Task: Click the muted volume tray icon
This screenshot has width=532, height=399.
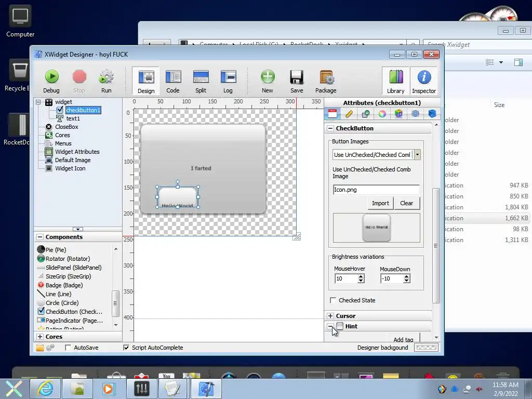Action: [x=480, y=389]
